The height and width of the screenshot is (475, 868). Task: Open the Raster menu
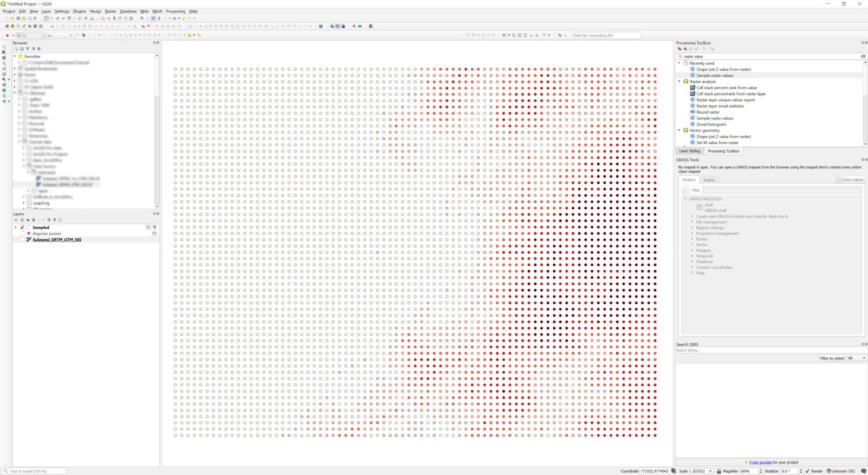110,11
